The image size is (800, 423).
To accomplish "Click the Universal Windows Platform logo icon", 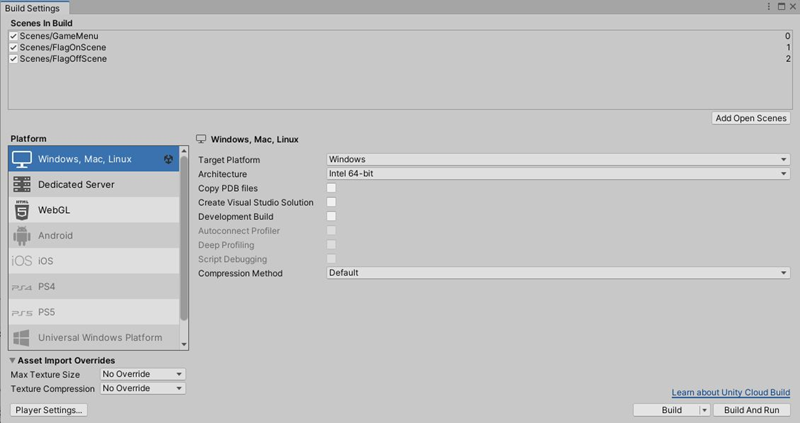I will coord(21,338).
